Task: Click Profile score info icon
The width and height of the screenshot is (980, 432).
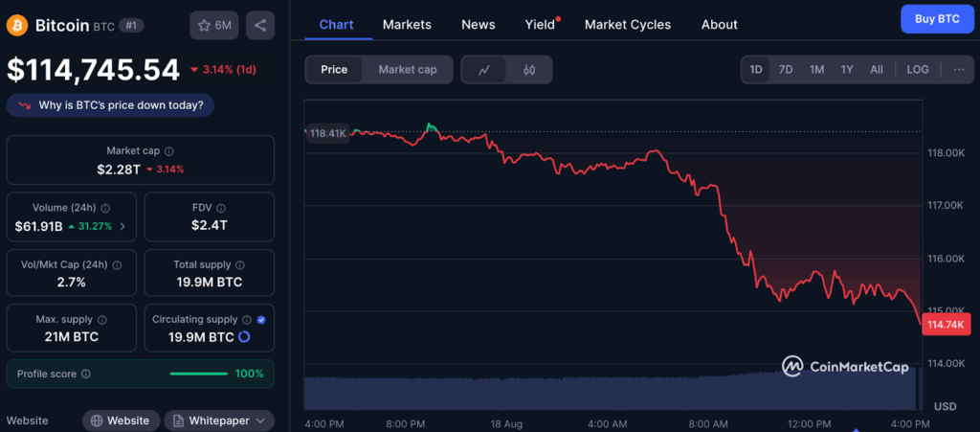Action: 86,374
